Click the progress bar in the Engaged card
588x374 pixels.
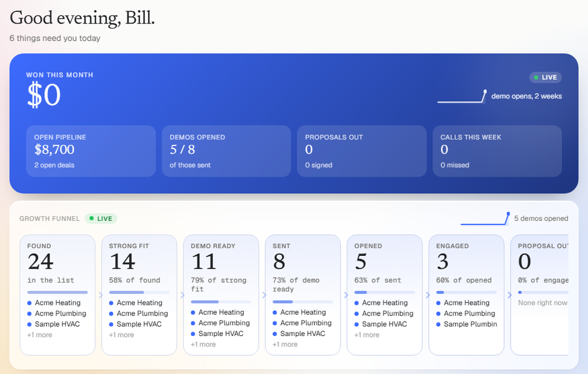point(466,292)
